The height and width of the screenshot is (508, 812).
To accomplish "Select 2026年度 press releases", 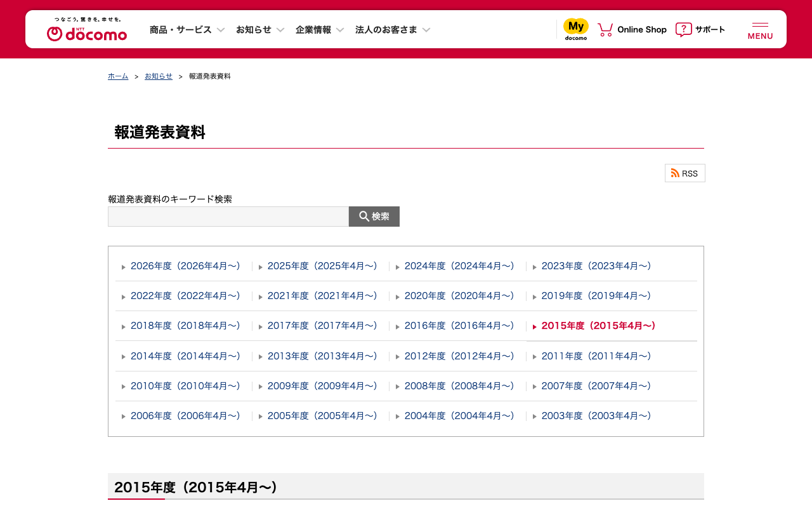I will tap(185, 266).
